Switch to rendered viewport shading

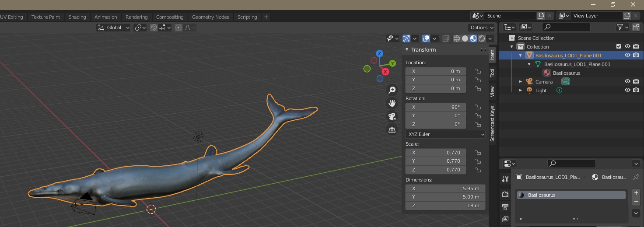tap(482, 38)
